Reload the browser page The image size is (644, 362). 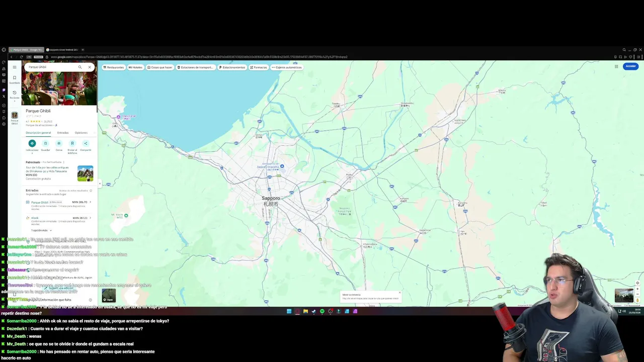pos(21,57)
